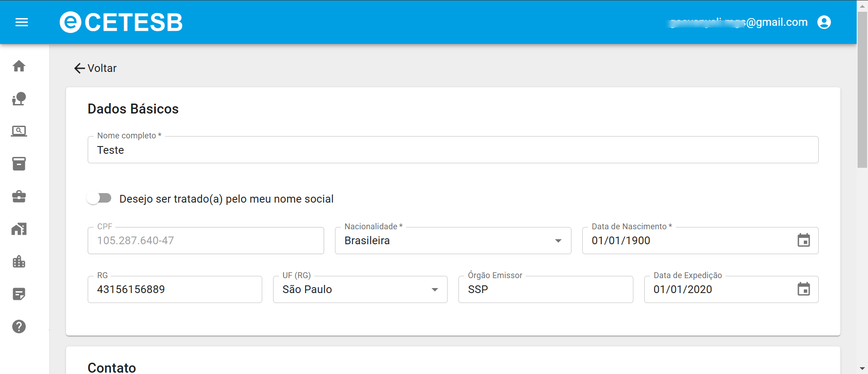Select the briefcase sidebar icon

19,196
